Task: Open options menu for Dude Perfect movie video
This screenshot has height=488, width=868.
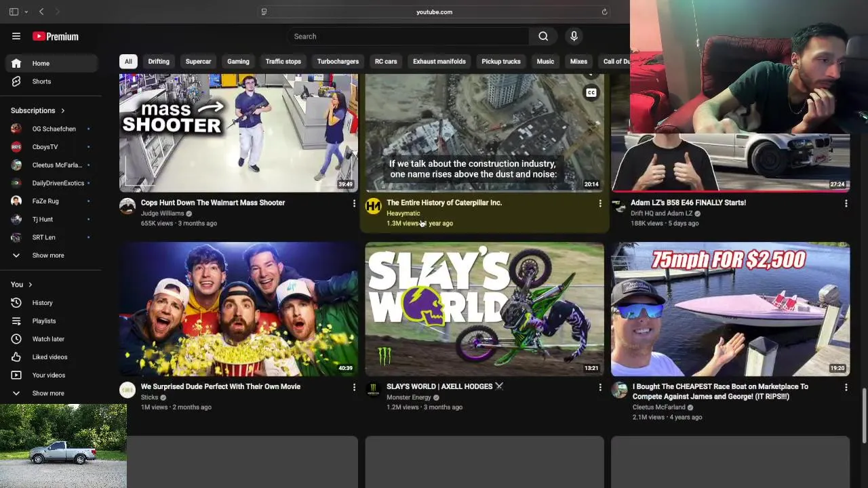Action: pos(354,387)
